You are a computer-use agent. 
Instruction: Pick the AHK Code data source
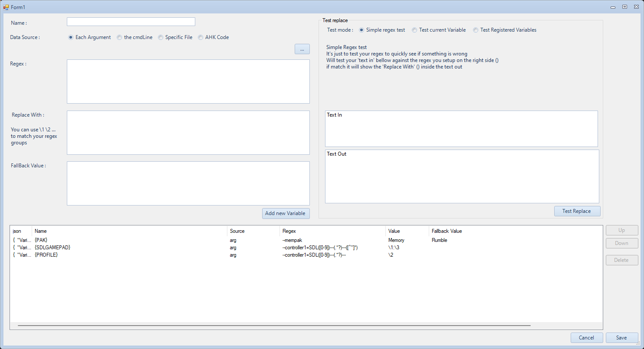point(200,37)
